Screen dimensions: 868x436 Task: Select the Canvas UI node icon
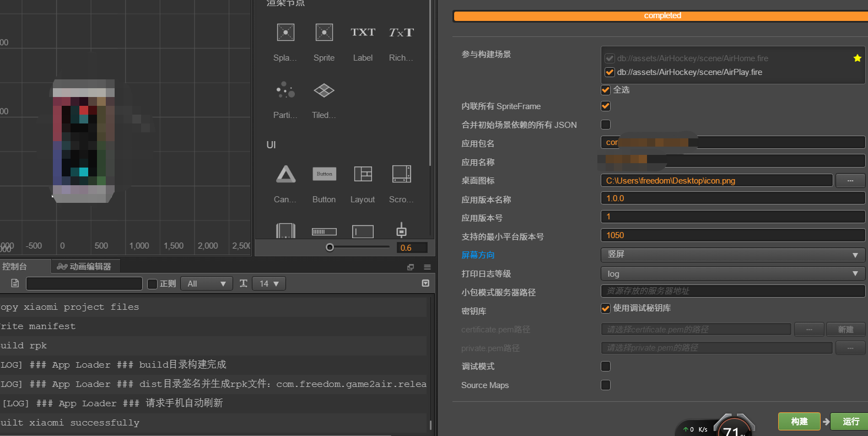(285, 174)
